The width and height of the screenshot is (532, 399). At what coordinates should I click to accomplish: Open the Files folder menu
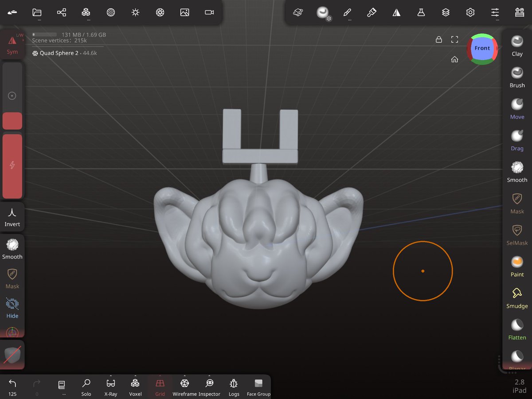[x=37, y=12]
